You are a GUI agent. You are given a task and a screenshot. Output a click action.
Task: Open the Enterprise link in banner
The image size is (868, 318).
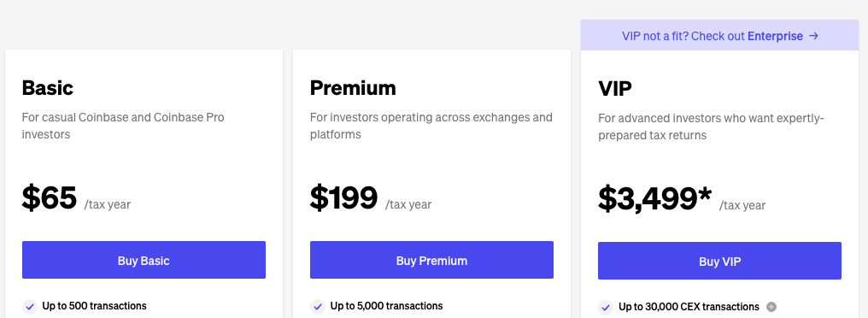[x=775, y=36]
